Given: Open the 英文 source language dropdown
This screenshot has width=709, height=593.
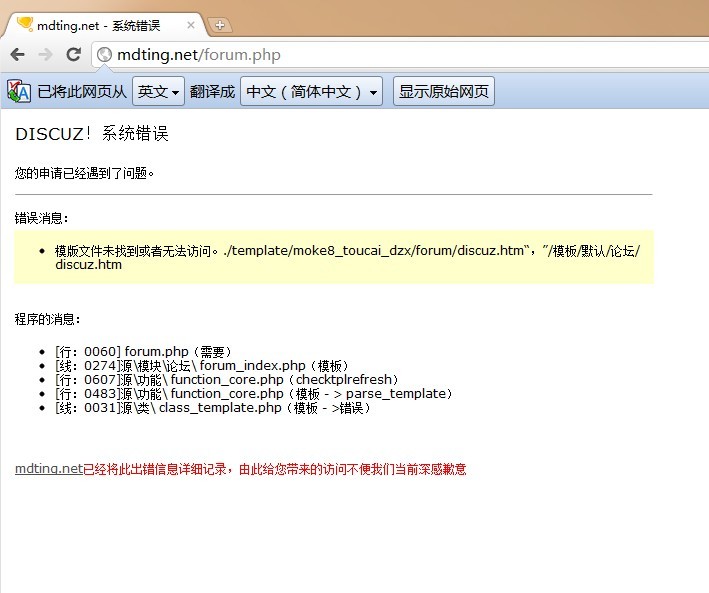Looking at the screenshot, I should (x=158, y=91).
